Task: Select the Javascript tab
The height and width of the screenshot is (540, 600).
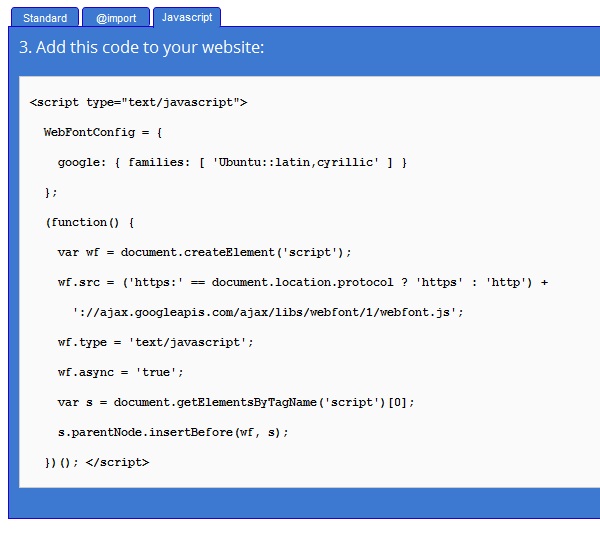Action: 186,18
